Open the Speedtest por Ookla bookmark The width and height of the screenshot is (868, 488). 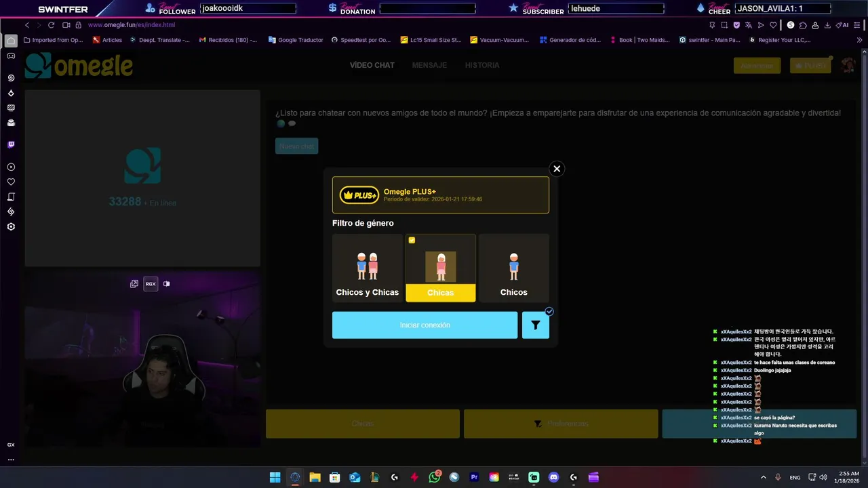pos(361,40)
